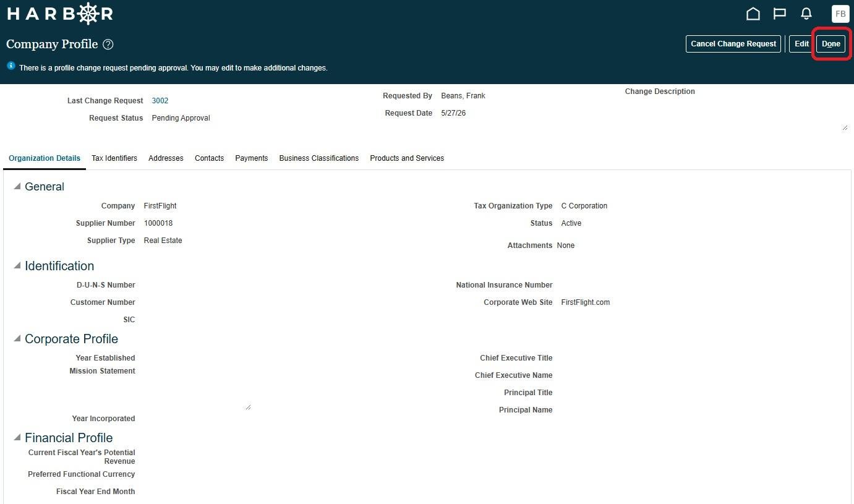This screenshot has height=504, width=854.
Task: Select the Active status value
Action: point(571,223)
